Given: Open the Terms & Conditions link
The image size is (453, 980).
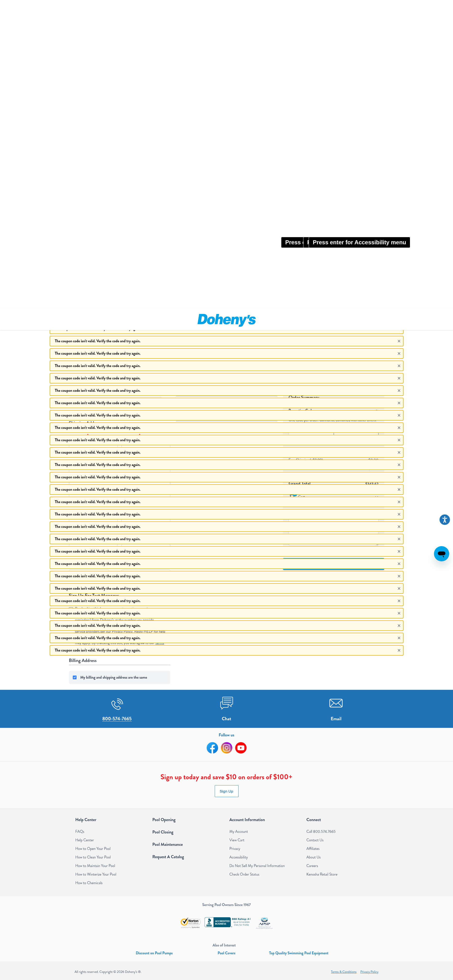Looking at the screenshot, I should [x=343, y=972].
